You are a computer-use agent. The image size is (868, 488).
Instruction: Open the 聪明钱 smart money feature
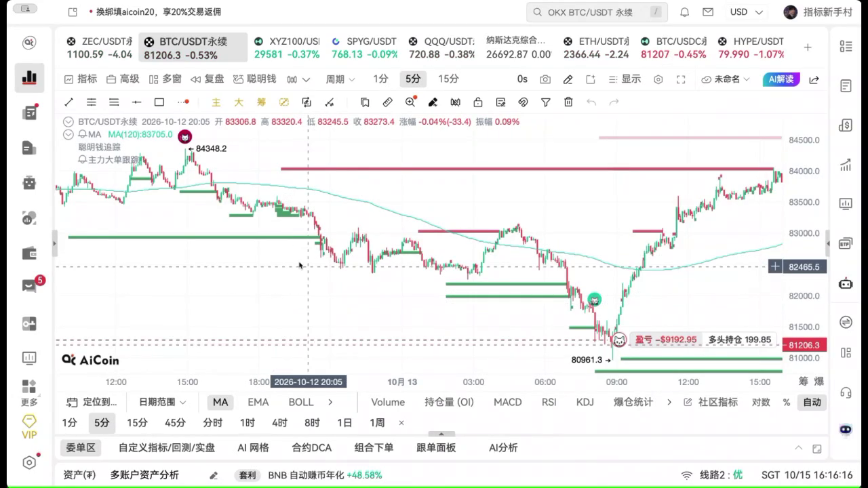tap(254, 79)
